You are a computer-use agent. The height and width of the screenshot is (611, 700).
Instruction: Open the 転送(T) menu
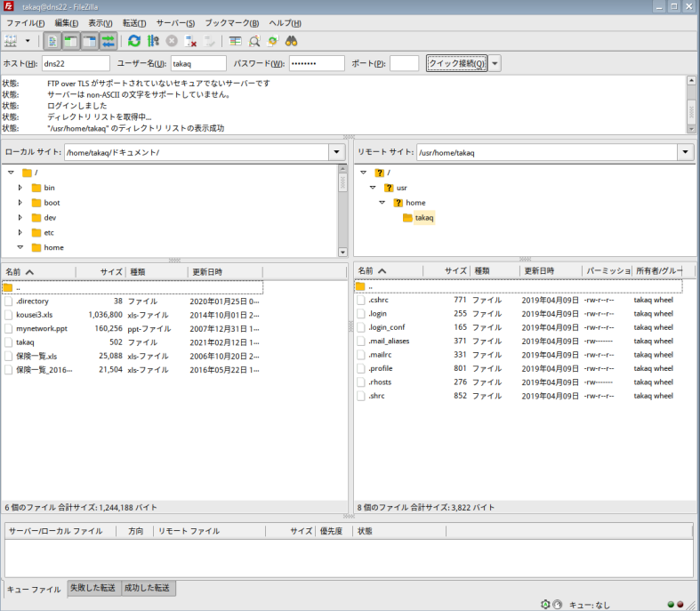point(134,23)
